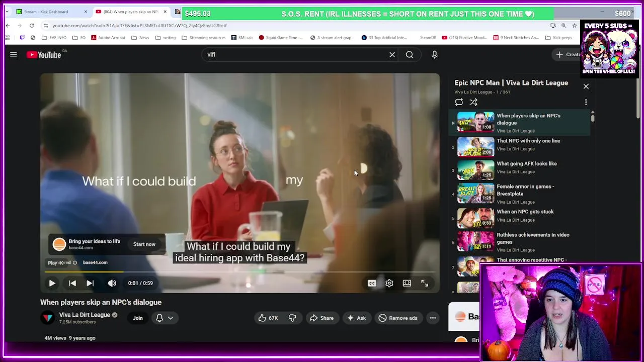Click Remove ads
The height and width of the screenshot is (362, 644).
point(398,318)
